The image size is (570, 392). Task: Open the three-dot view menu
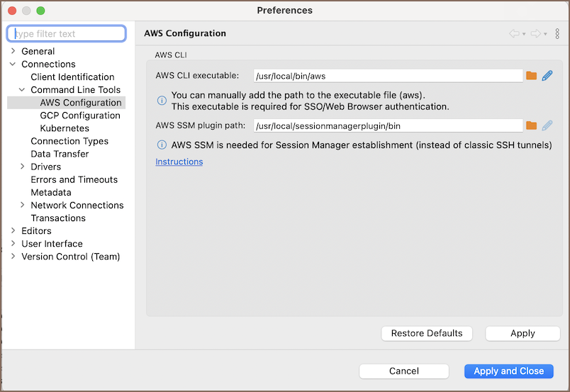coord(557,33)
